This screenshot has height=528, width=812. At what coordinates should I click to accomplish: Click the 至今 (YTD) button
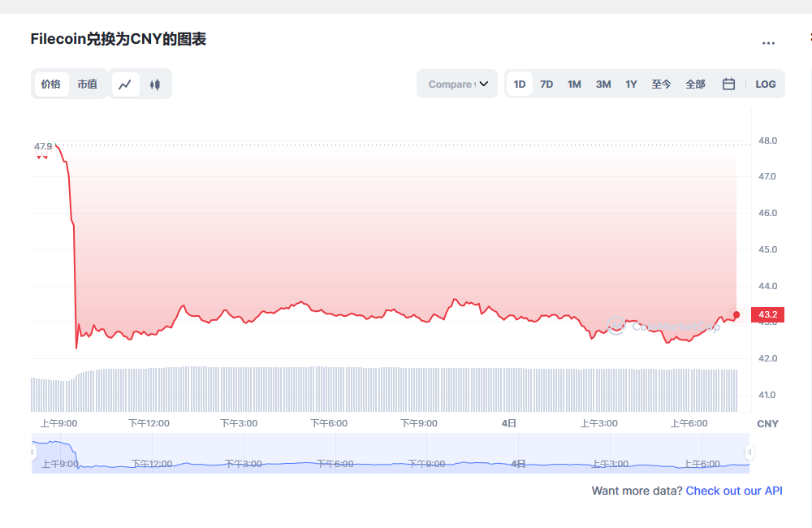click(x=662, y=84)
